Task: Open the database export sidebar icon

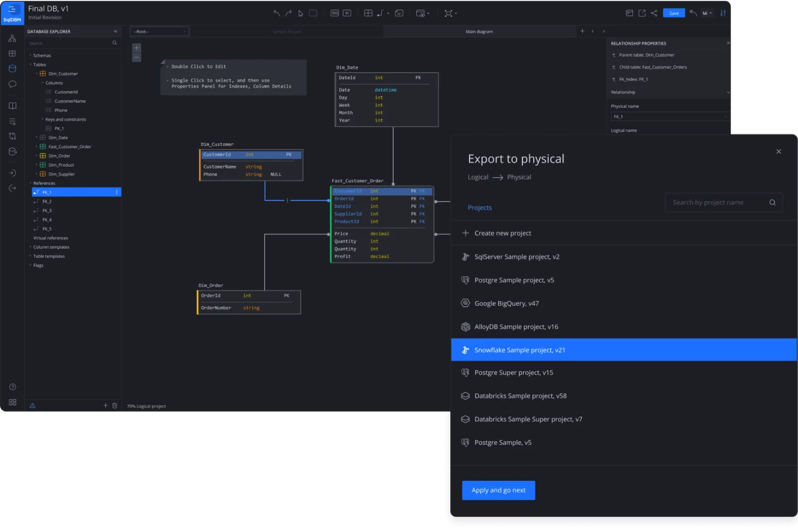Action: tap(12, 152)
